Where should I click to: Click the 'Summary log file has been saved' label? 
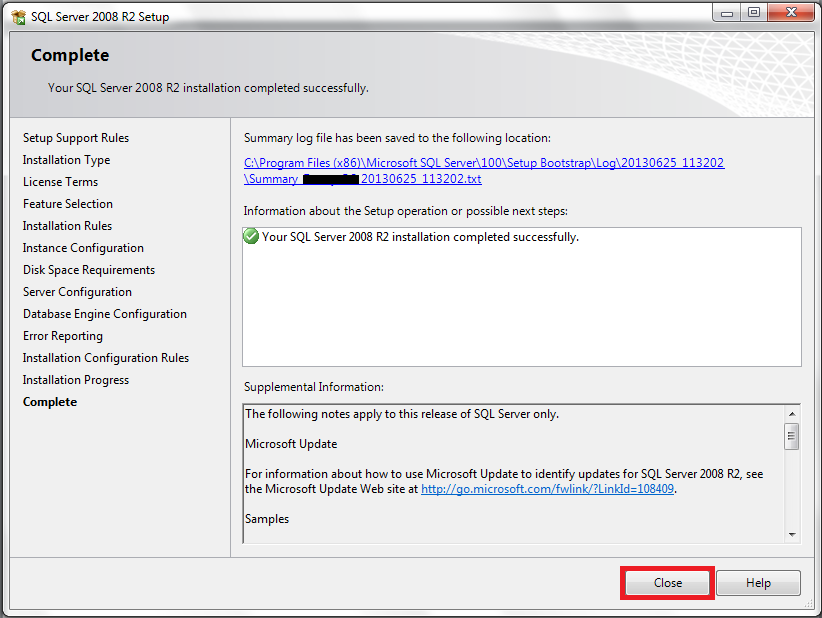tap(397, 138)
